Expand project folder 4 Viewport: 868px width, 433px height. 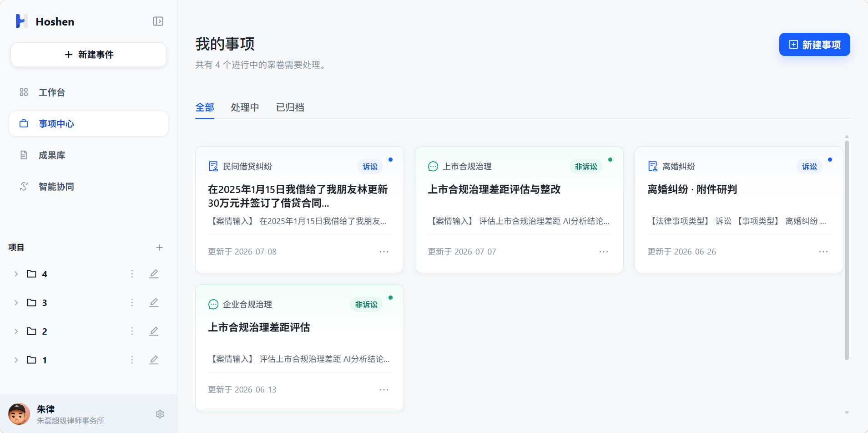(x=16, y=274)
